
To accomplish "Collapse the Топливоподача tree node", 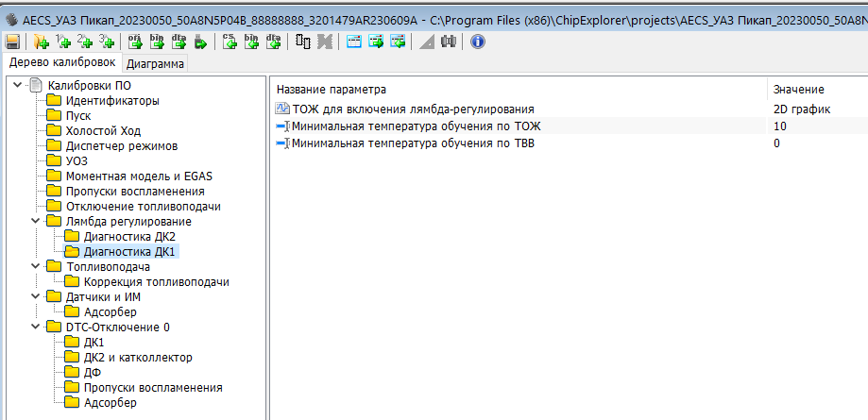I will 36,267.
